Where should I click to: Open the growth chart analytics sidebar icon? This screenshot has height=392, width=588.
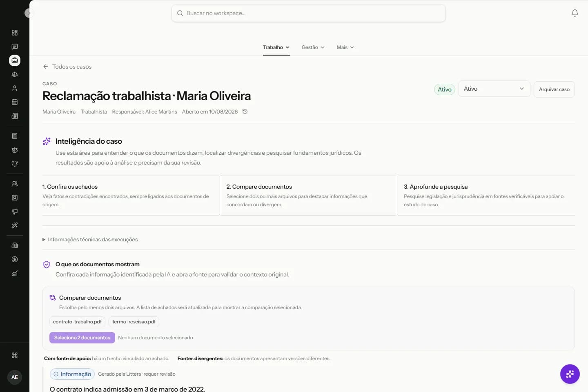click(x=15, y=273)
